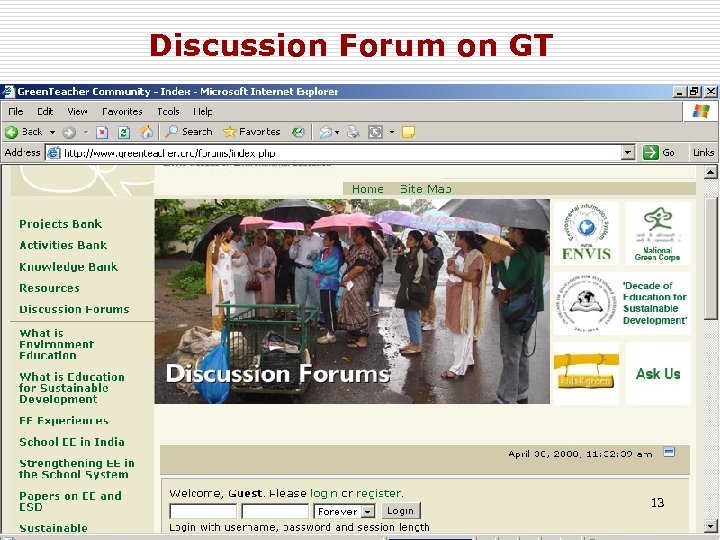The image size is (720, 540).
Task: Open the ENVIS logo link
Action: pyautogui.click(x=586, y=233)
